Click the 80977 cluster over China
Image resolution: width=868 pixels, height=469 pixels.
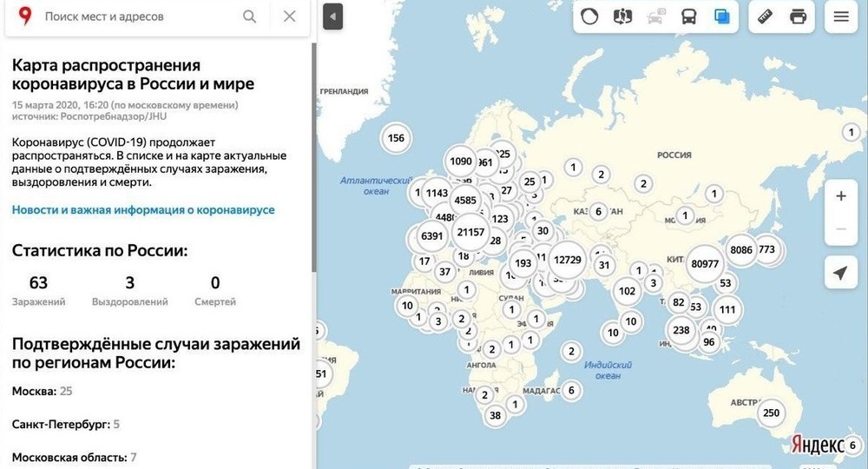pos(705,264)
